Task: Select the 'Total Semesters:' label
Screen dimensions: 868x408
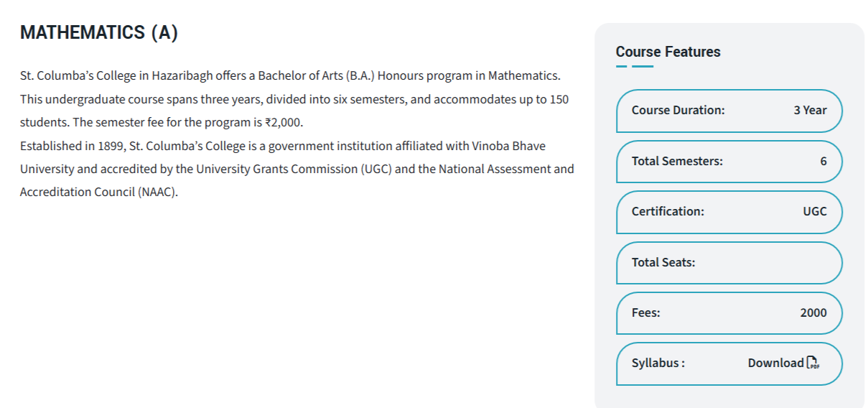Action: tap(677, 161)
